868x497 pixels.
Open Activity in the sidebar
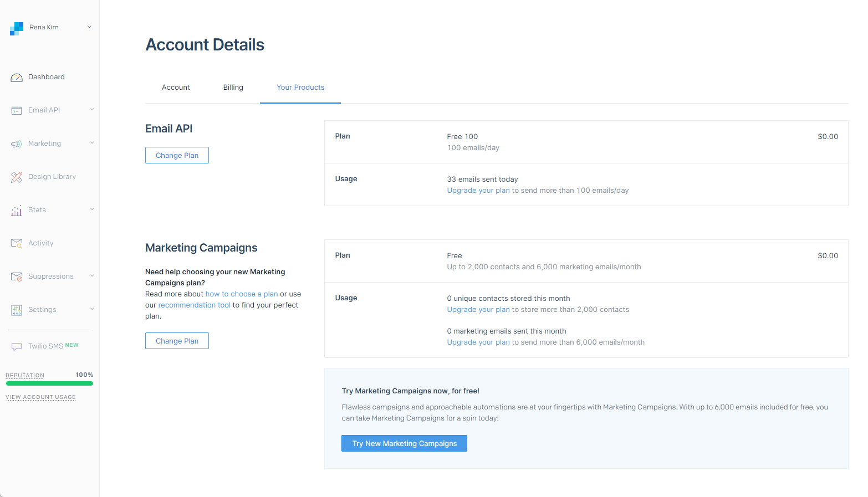point(41,243)
